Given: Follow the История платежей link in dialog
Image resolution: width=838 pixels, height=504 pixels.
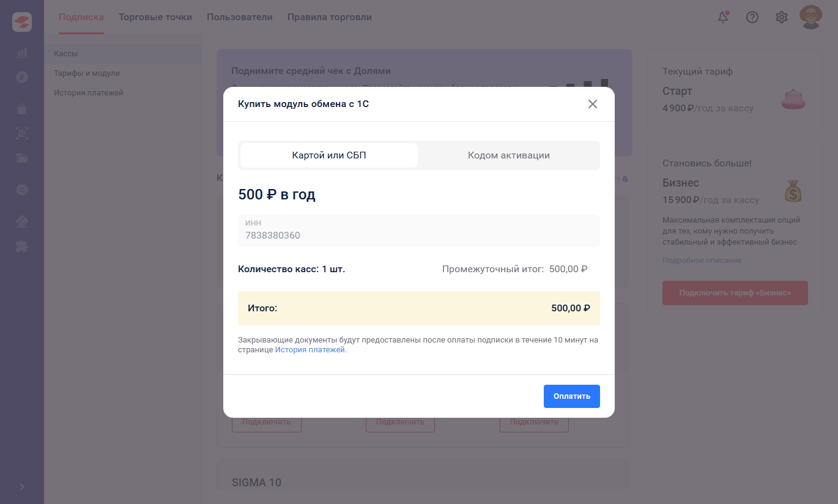Looking at the screenshot, I should click(311, 350).
